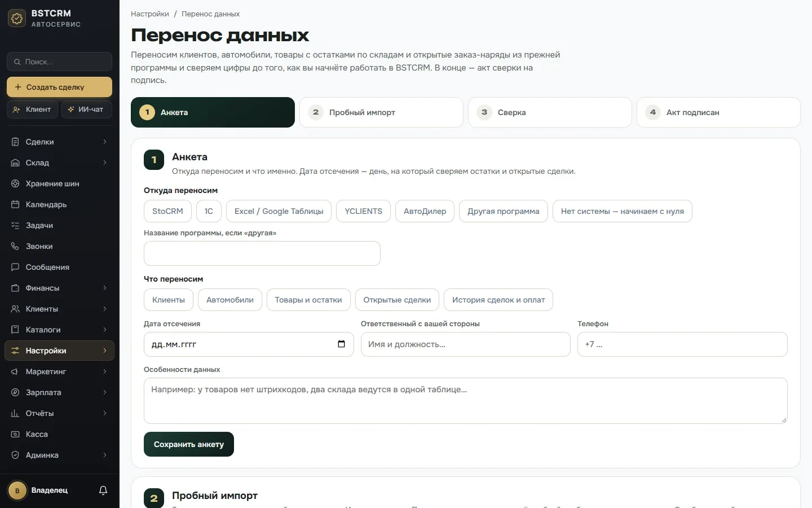This screenshot has width=812, height=508.
Task: Focus the sidebar Поиск search field
Action: click(59, 62)
